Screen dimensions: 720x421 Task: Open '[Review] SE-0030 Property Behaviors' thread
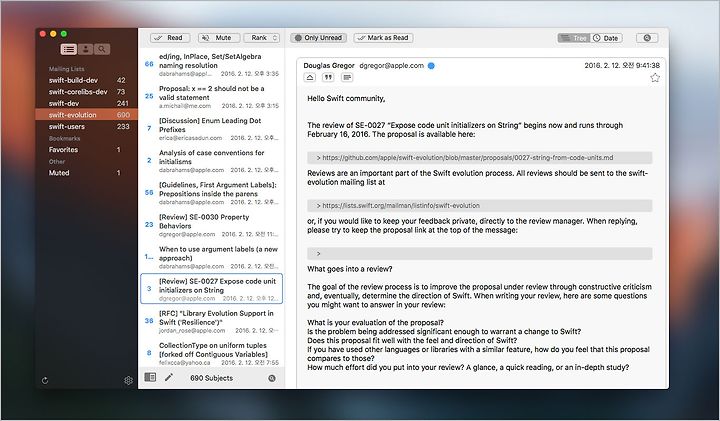[212, 225]
